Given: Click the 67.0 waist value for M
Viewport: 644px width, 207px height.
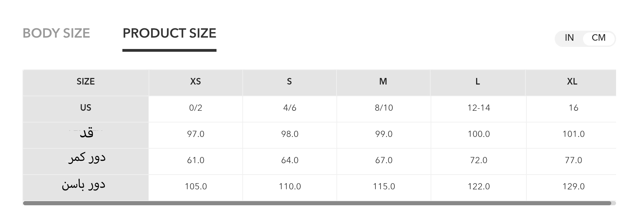Looking at the screenshot, I should tap(384, 160).
